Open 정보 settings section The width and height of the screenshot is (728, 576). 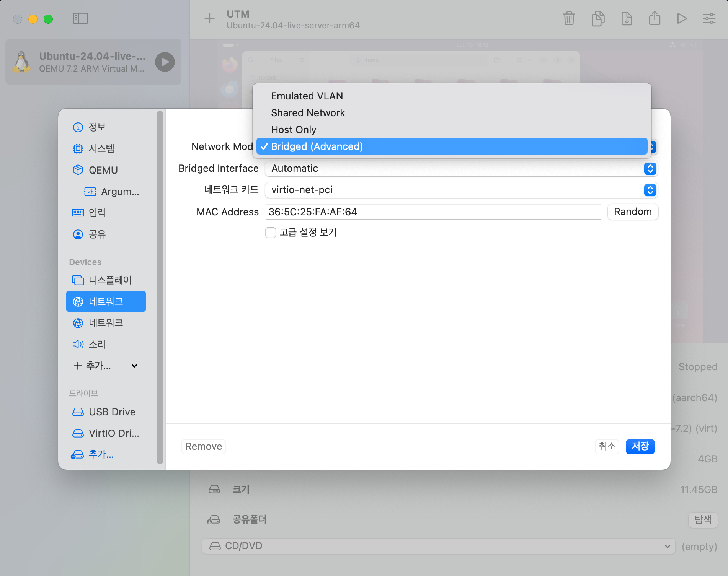tap(106, 127)
